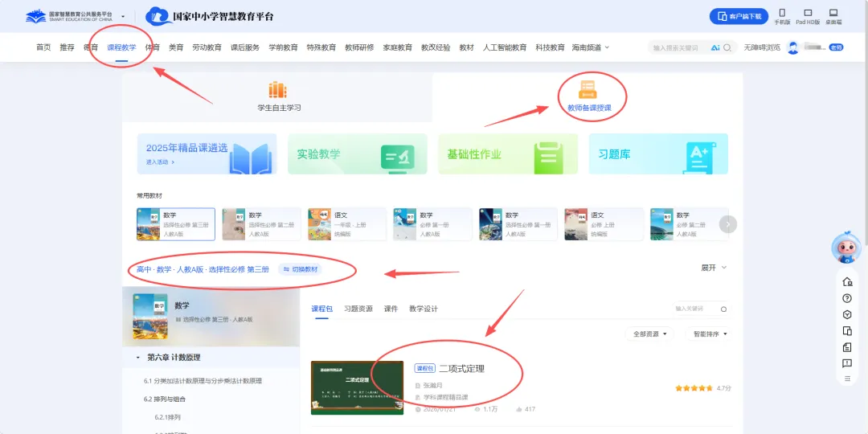
Task: Click the next arrow of 常用教材 carousel
Action: 728,224
